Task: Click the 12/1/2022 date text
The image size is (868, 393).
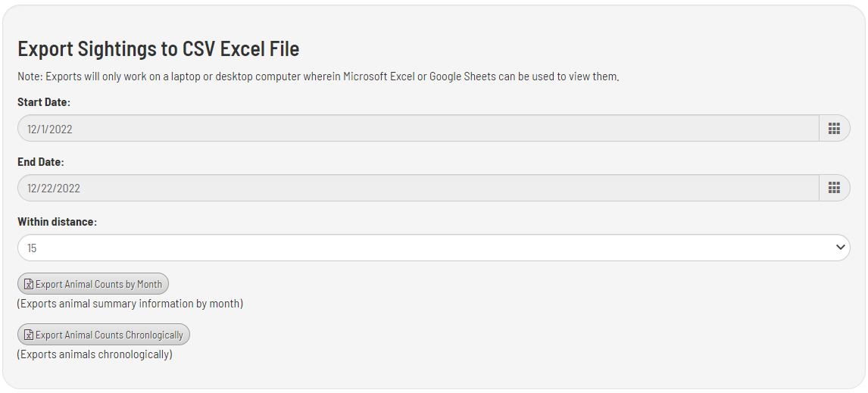Action: click(x=50, y=129)
